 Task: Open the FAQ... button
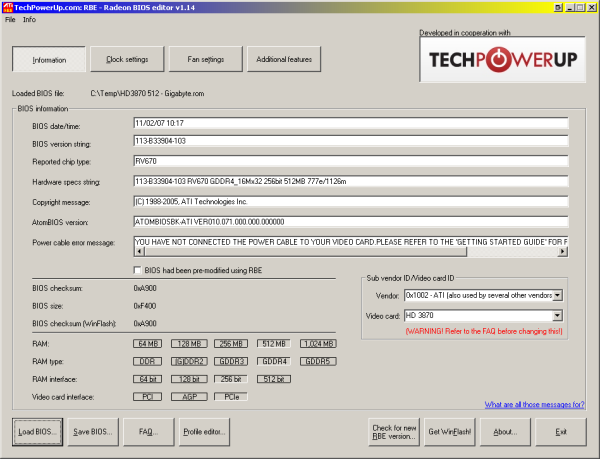tap(148, 432)
